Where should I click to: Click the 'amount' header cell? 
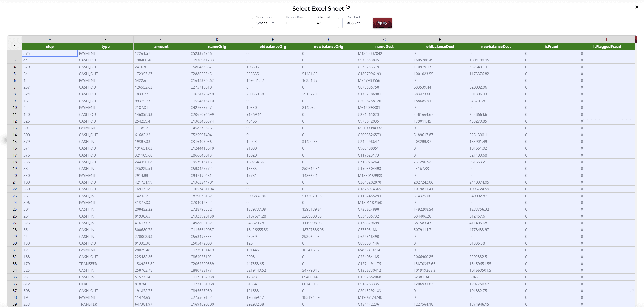(161, 47)
